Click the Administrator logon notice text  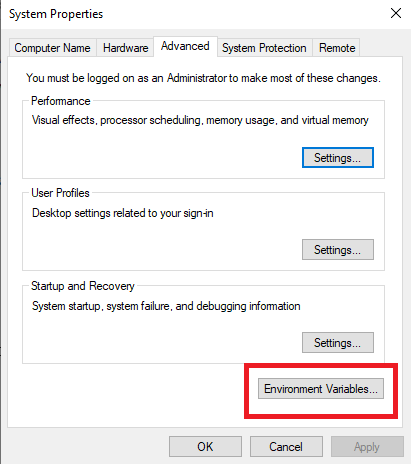pyautogui.click(x=203, y=78)
